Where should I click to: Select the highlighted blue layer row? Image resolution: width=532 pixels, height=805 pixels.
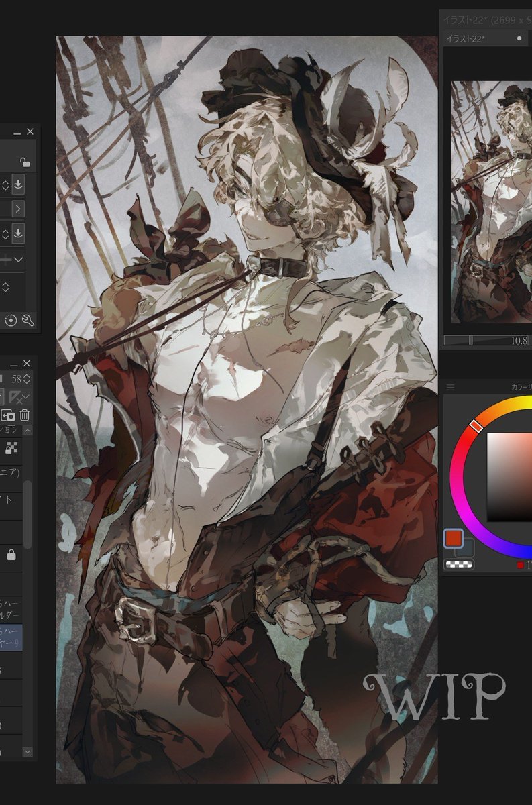pos(11,638)
